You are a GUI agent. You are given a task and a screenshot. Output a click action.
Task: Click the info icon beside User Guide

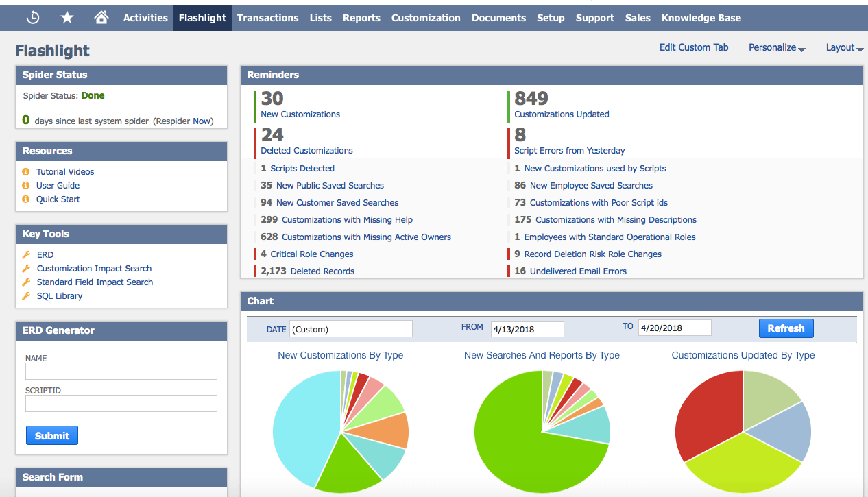27,185
